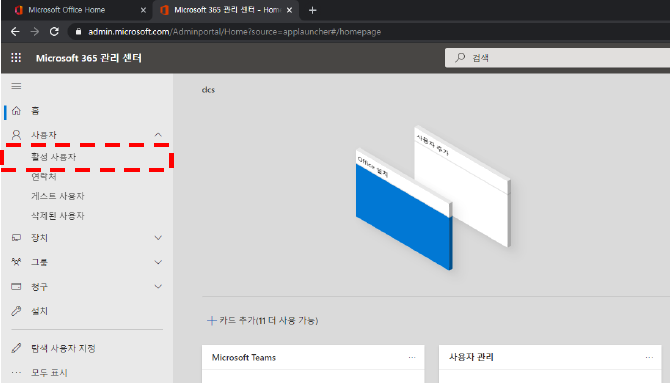Open 게스트 사용자 (Guest users)
This screenshot has height=383, width=670.
(x=58, y=196)
